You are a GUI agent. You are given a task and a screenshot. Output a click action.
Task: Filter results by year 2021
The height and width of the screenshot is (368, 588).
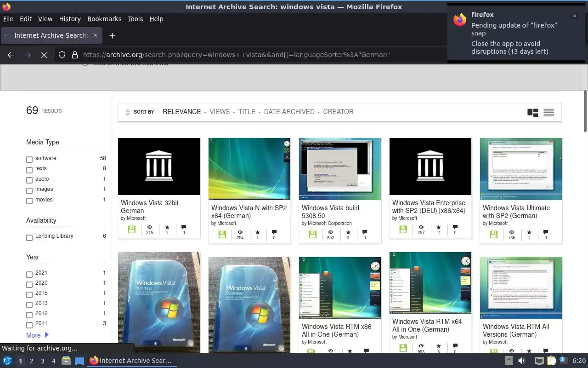pyautogui.click(x=29, y=274)
